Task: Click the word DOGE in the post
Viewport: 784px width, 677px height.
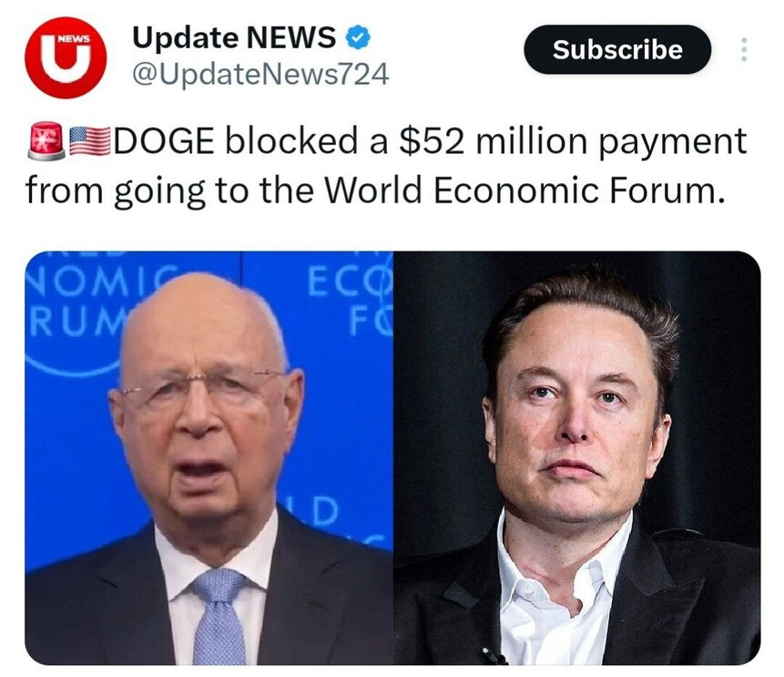Action: pyautogui.click(x=165, y=141)
